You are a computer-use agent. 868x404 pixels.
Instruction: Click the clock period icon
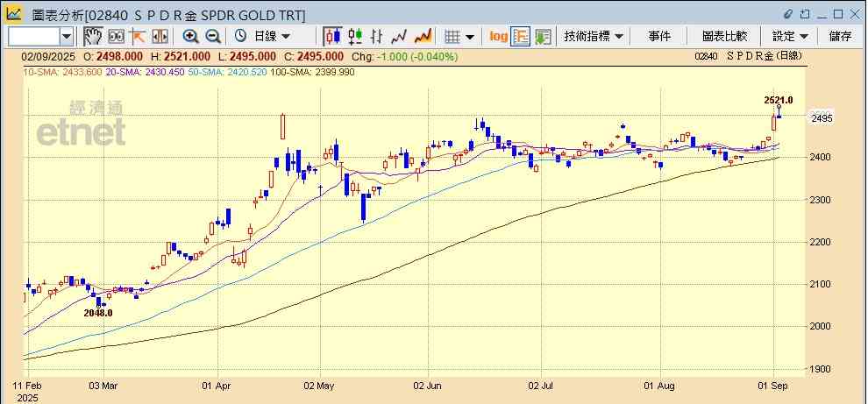coord(240,37)
